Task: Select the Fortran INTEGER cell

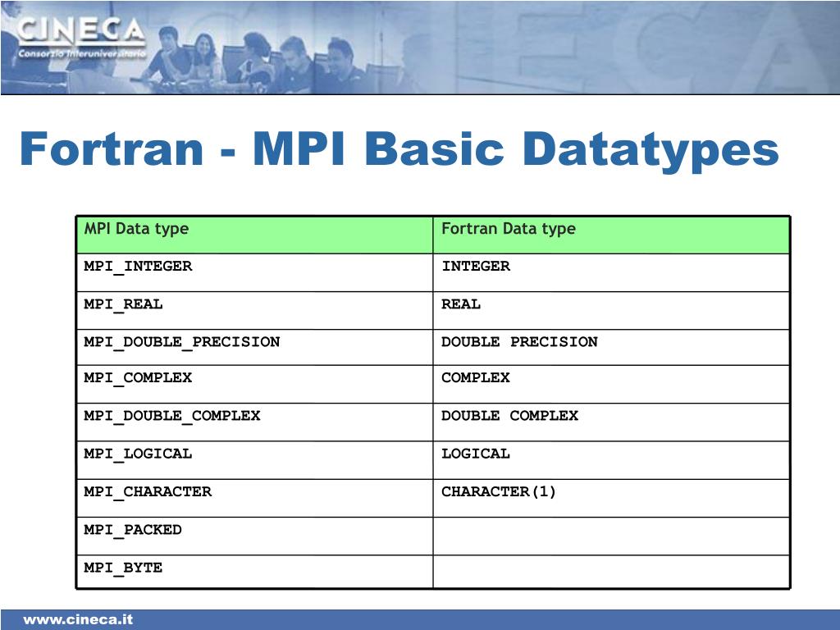Action: tap(611, 272)
